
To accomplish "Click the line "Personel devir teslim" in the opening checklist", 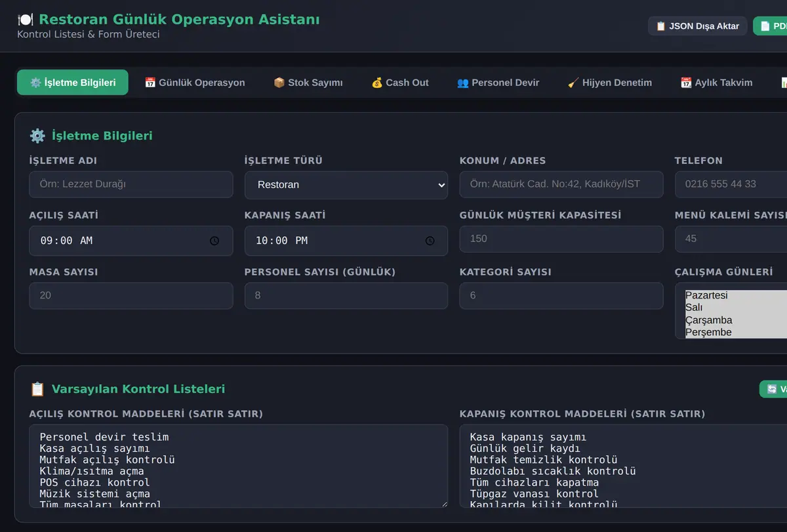I will tap(104, 437).
